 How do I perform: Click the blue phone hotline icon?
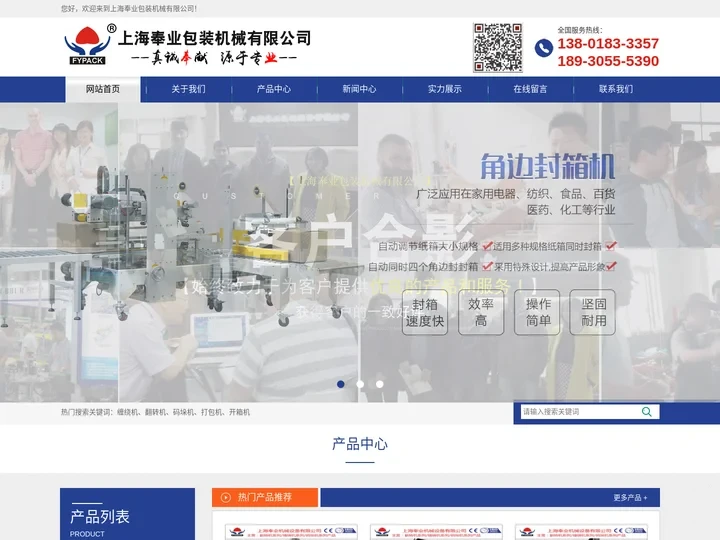pos(543,47)
